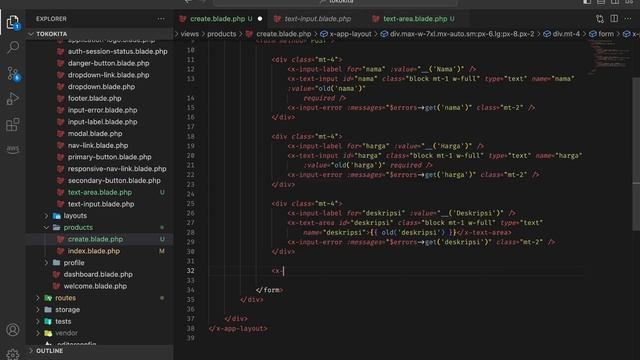640x360 pixels.
Task: Open dashboard.blade.php file
Action: click(98, 274)
